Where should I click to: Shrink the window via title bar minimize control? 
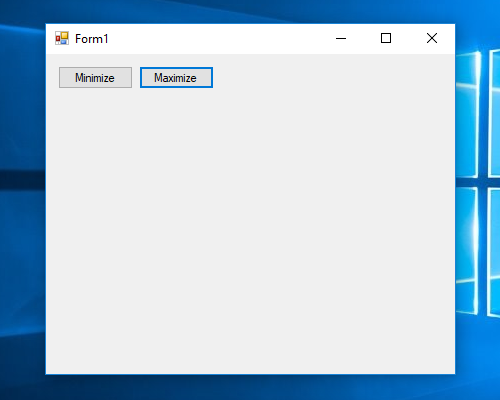(341, 38)
